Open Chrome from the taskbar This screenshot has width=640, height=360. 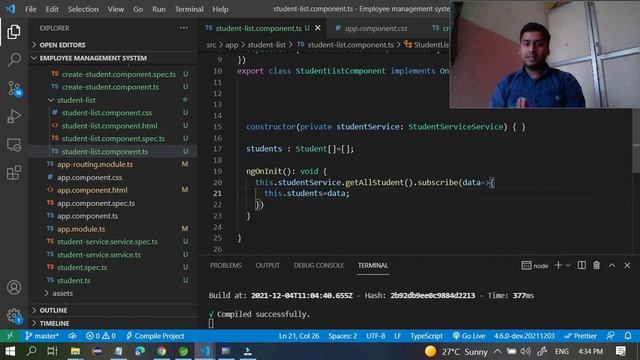pos(162,351)
